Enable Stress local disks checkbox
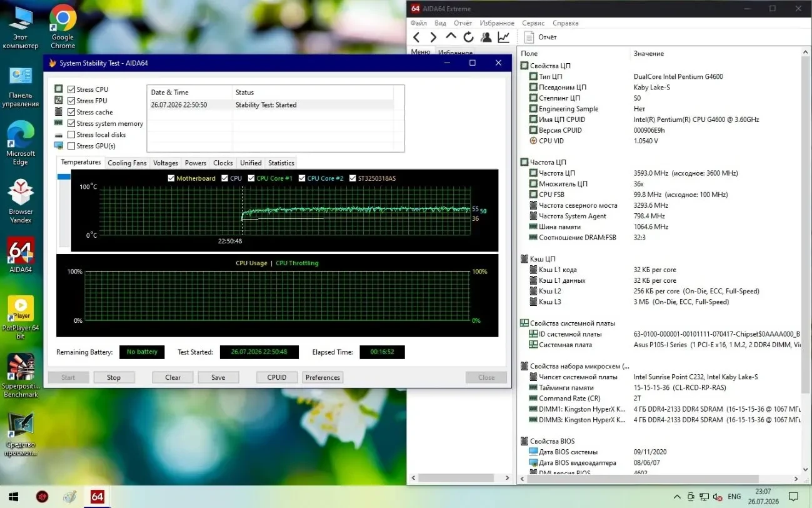Screen dimensions: 812x508 71,135
